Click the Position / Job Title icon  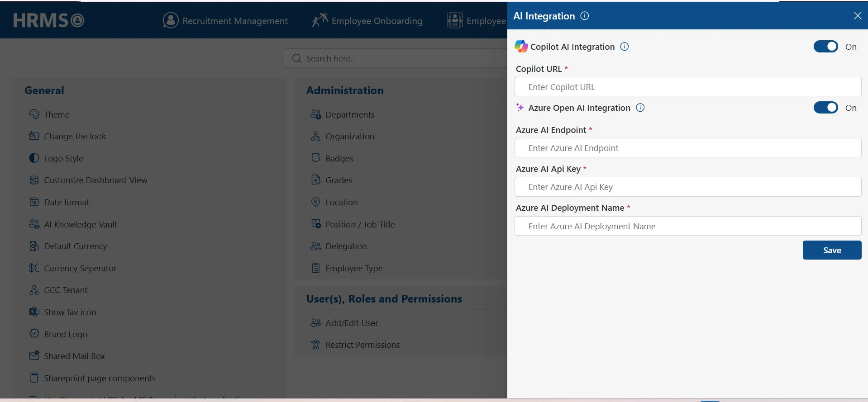coord(315,224)
